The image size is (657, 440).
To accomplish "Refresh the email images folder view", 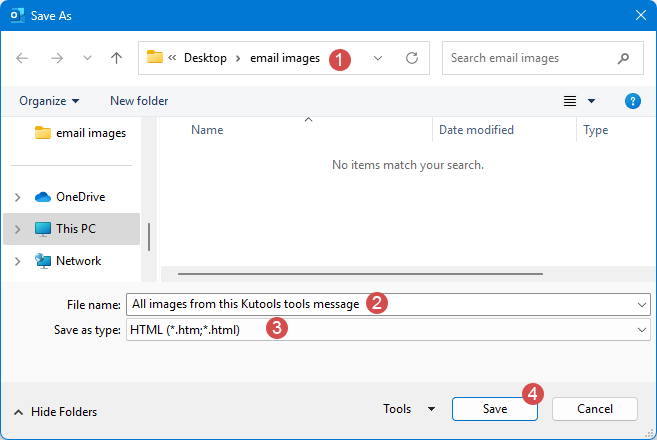I will point(411,58).
